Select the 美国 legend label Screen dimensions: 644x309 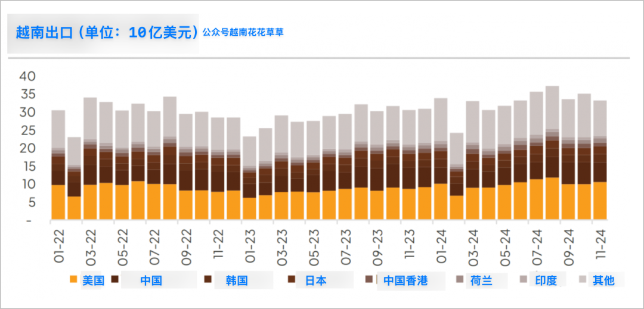pos(93,280)
